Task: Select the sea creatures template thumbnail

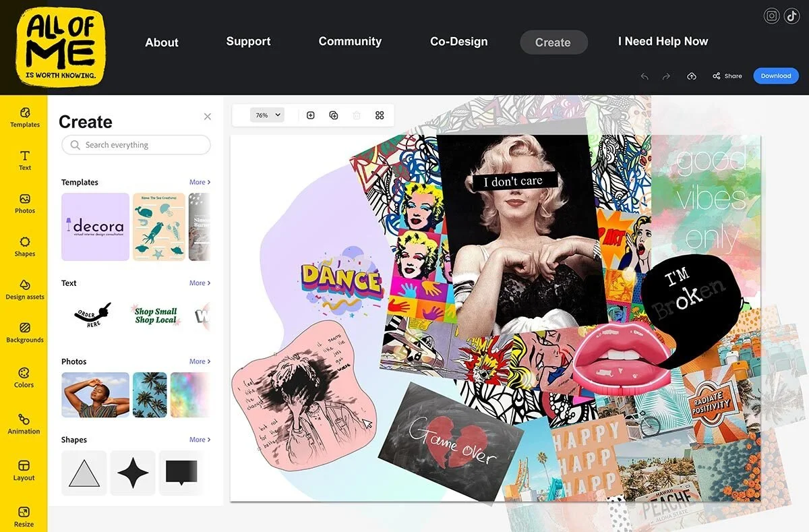Action: [159, 227]
